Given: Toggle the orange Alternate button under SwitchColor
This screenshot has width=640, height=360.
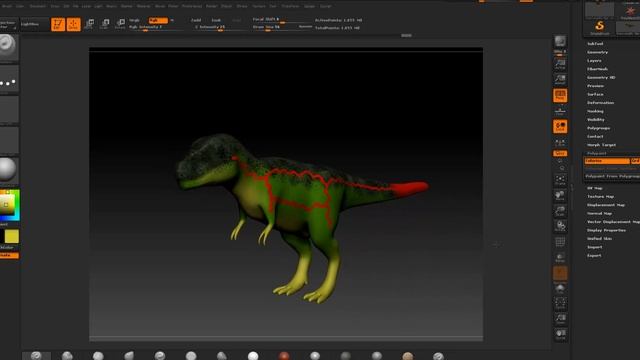Looking at the screenshot, I should pyautogui.click(x=9, y=256).
